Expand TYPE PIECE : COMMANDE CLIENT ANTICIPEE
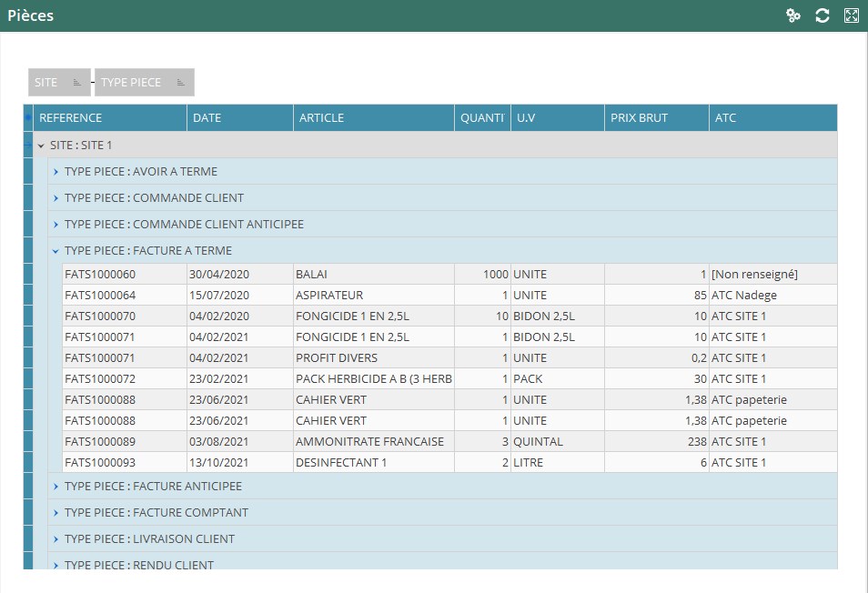Viewport: 868px width, 593px height. (56, 225)
